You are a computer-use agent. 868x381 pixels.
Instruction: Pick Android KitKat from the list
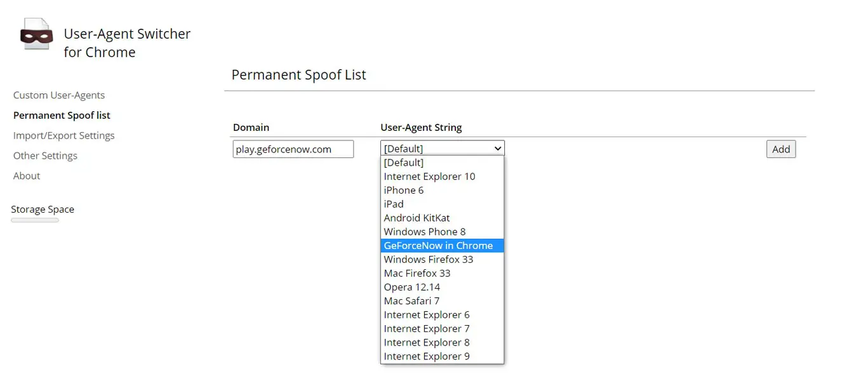[x=443, y=218]
